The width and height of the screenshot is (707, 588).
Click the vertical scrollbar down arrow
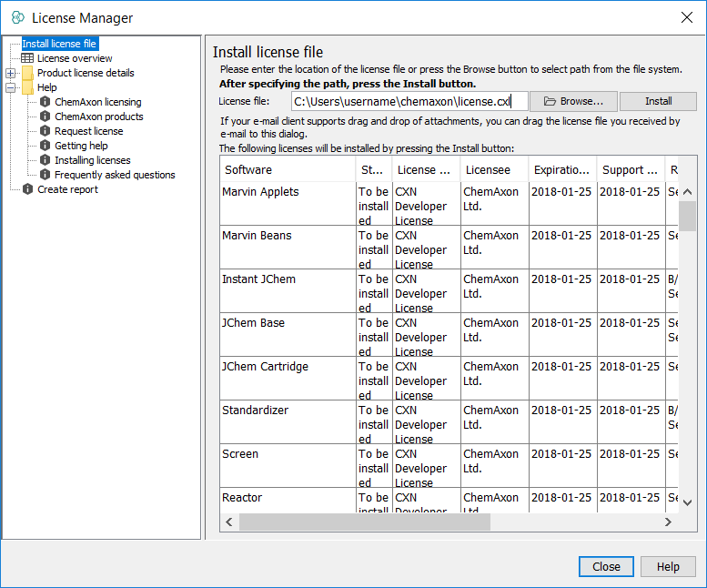click(x=688, y=502)
